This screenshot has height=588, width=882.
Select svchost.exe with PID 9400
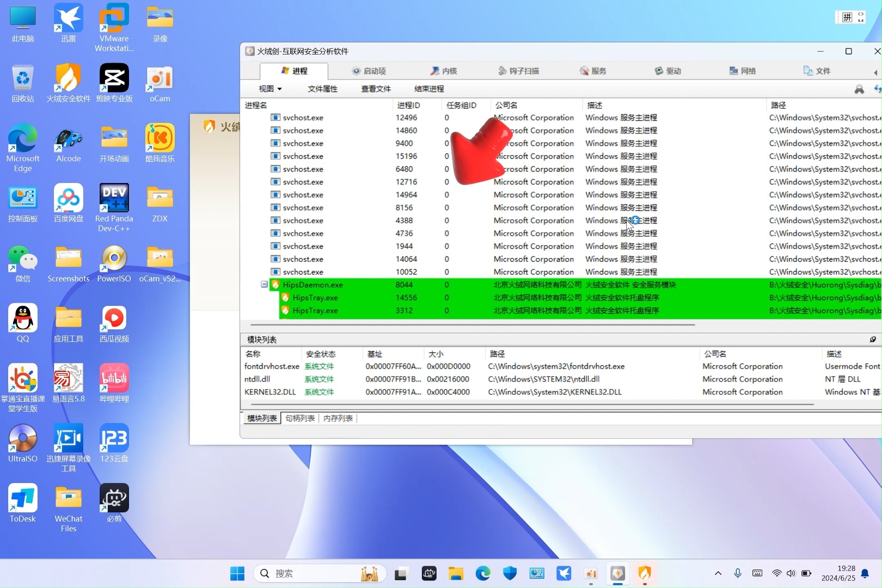click(561, 143)
